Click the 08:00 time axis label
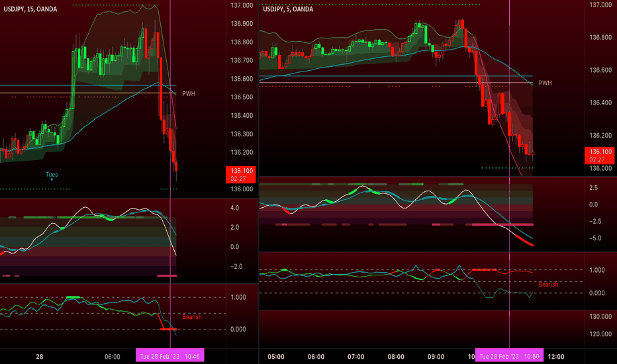The image size is (617, 364). point(396,357)
